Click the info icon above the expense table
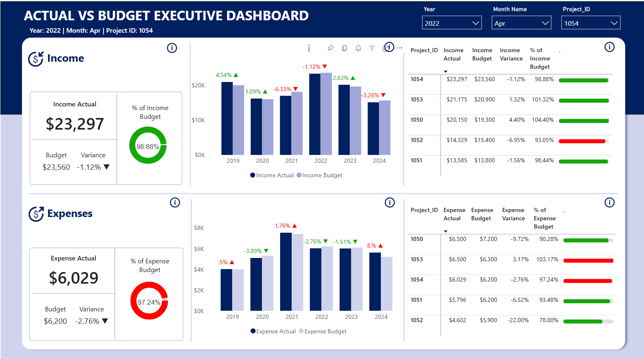Screen dimensions: 644x359 pos(609,202)
